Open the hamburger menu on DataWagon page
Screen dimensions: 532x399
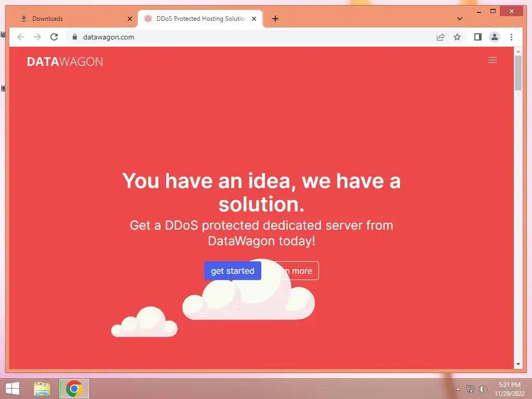pyautogui.click(x=493, y=60)
